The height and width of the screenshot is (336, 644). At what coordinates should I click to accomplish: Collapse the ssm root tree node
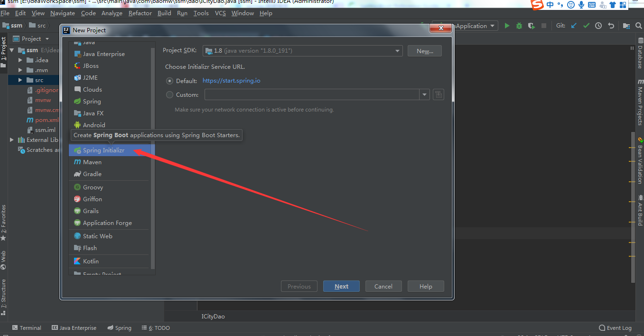(11, 50)
